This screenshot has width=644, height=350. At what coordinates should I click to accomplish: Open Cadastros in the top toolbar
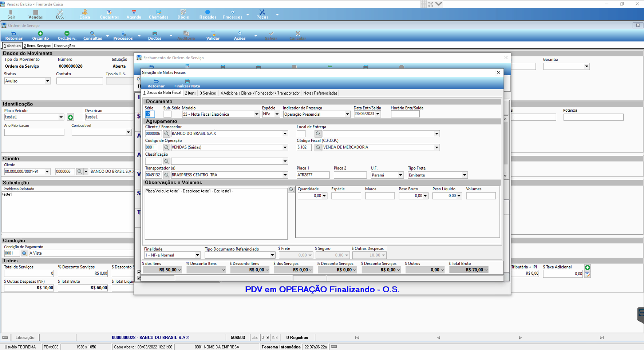coord(109,14)
